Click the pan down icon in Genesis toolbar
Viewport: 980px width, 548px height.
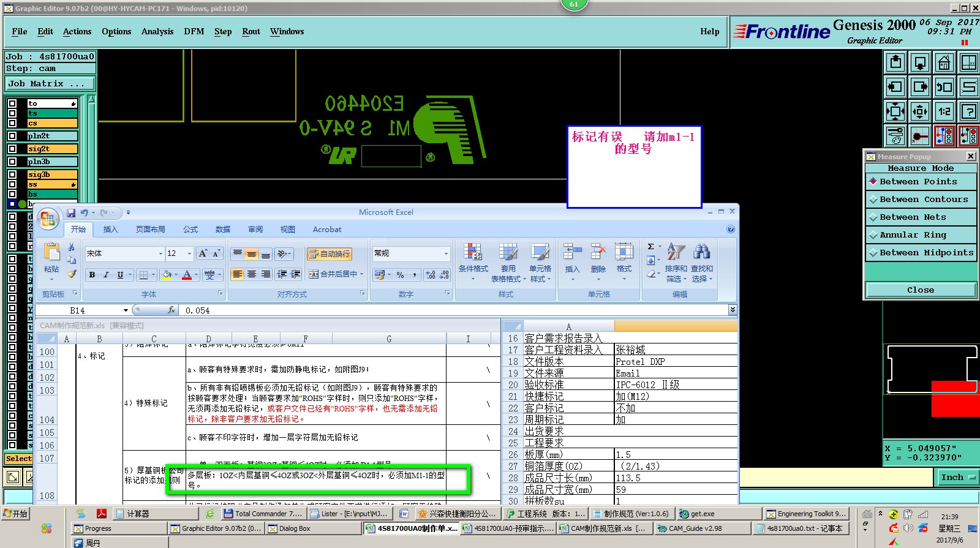(920, 62)
